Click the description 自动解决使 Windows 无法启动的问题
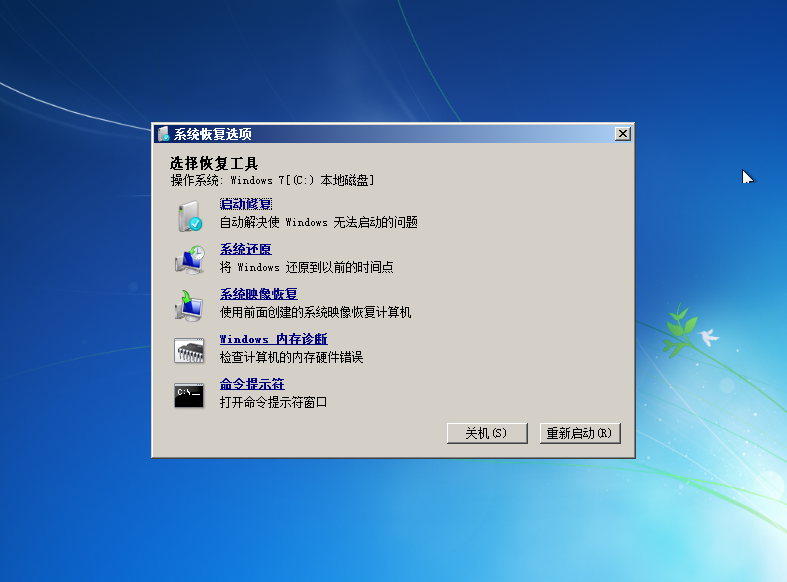Screen dimensions: 787x582 click(x=318, y=222)
